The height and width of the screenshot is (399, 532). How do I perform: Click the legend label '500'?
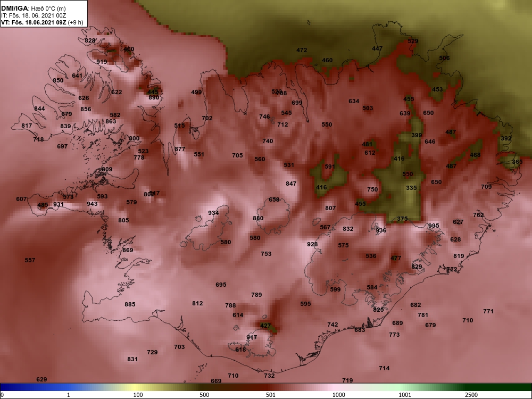pos(204,395)
